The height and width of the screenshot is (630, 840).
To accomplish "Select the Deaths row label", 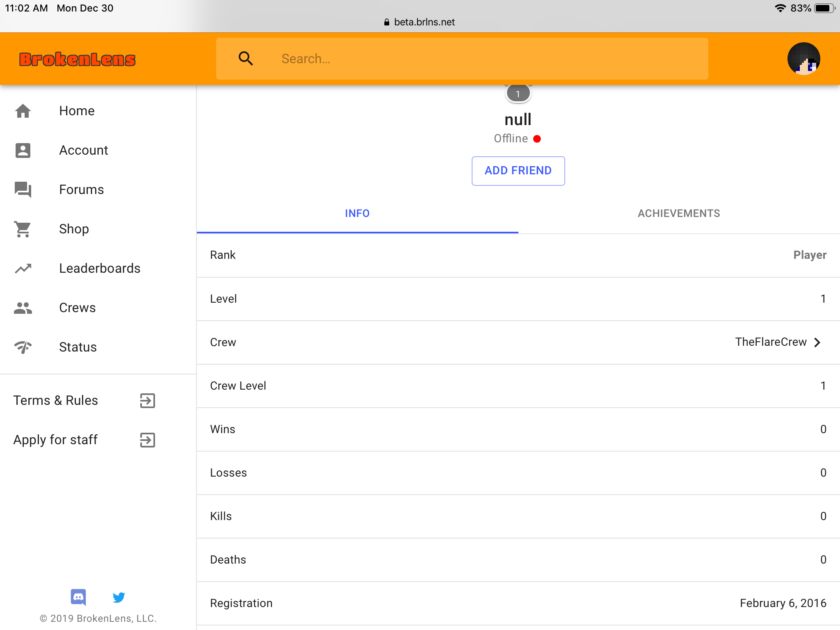I will point(228,559).
